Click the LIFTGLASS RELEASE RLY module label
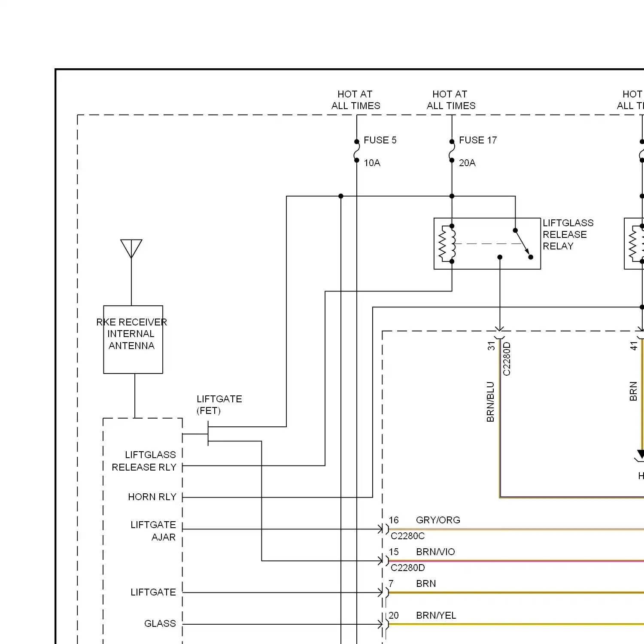 pyautogui.click(x=144, y=461)
